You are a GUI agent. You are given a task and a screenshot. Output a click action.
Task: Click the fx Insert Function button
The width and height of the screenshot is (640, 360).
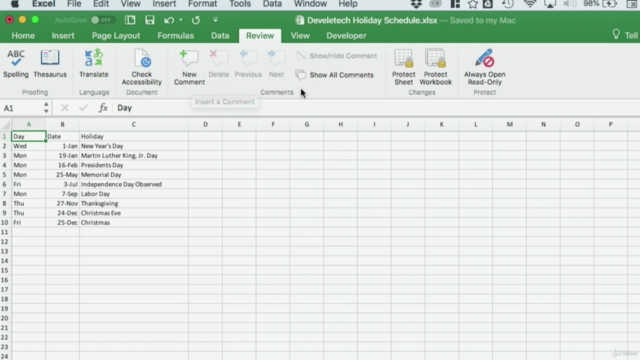[103, 108]
